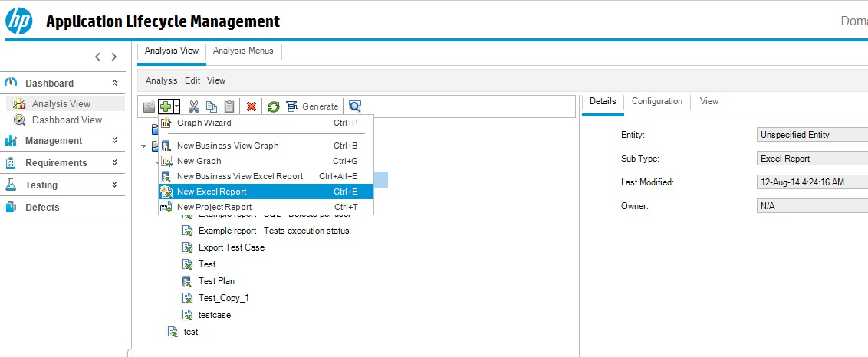Click the Test_Copy_1 Excel icon
This screenshot has width=868, height=357.
pos(188,298)
